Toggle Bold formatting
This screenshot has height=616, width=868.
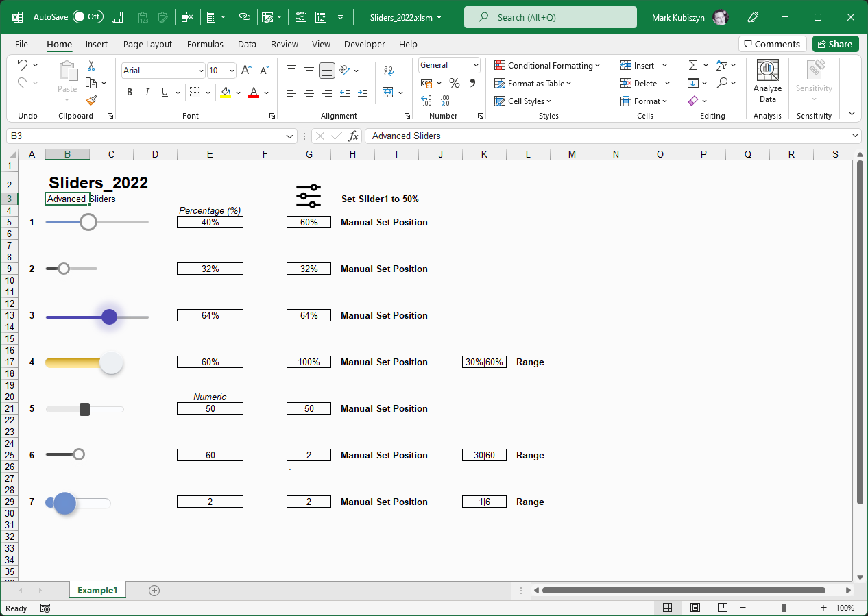(130, 93)
